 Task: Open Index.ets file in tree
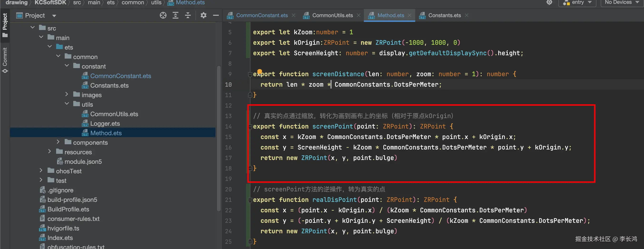click(x=60, y=238)
